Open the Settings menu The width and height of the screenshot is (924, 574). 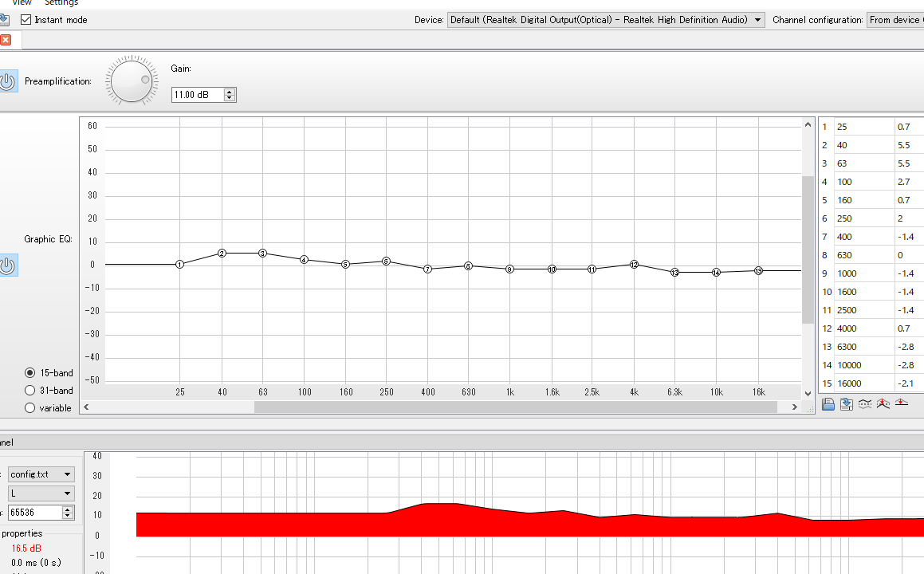click(x=61, y=3)
